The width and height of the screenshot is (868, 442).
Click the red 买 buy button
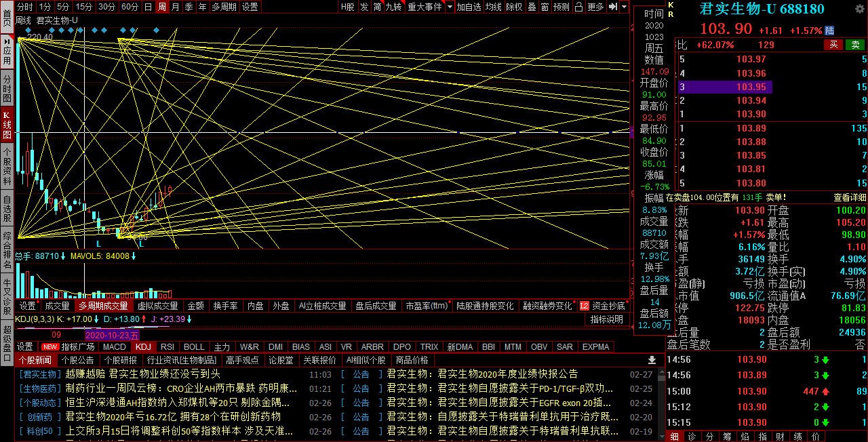click(x=833, y=45)
